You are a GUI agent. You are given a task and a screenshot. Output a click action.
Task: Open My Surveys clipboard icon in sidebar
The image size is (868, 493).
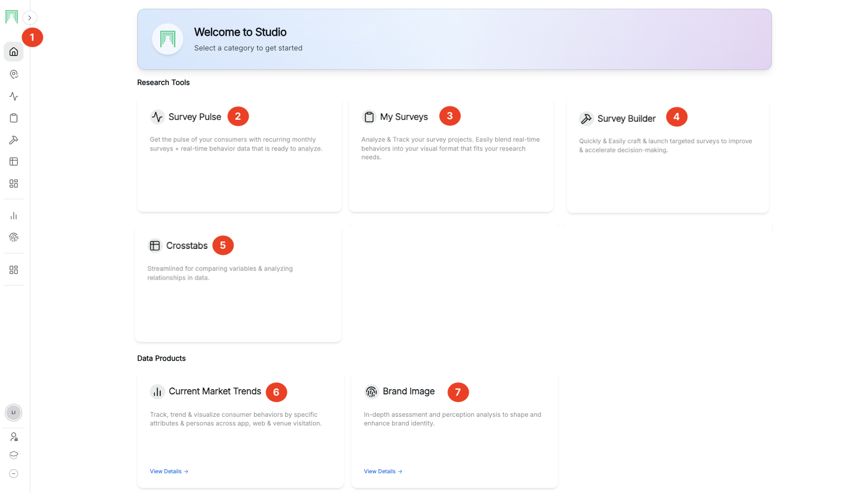14,118
